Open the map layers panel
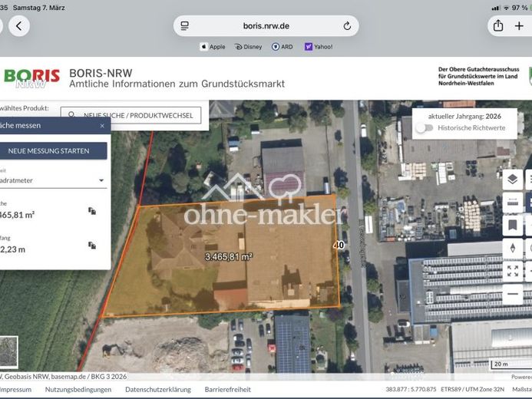Image resolution: width=532 pixels, height=399 pixels. (512, 180)
